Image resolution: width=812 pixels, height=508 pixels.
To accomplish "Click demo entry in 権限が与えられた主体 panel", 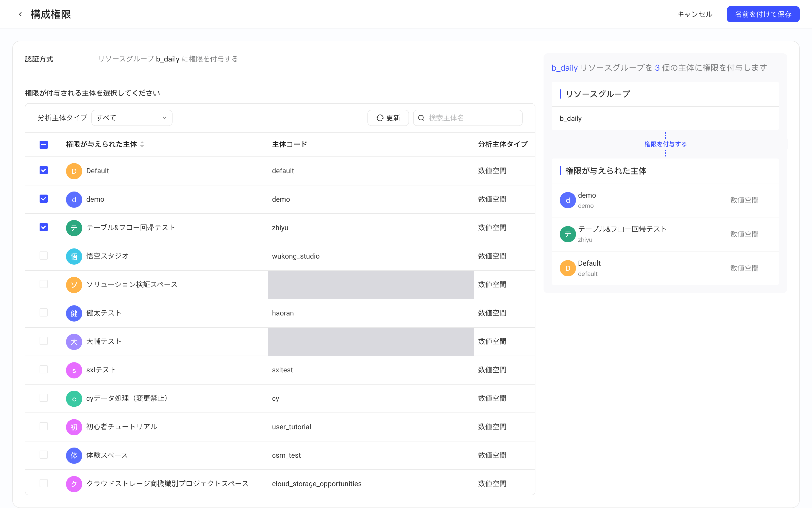I will [665, 200].
